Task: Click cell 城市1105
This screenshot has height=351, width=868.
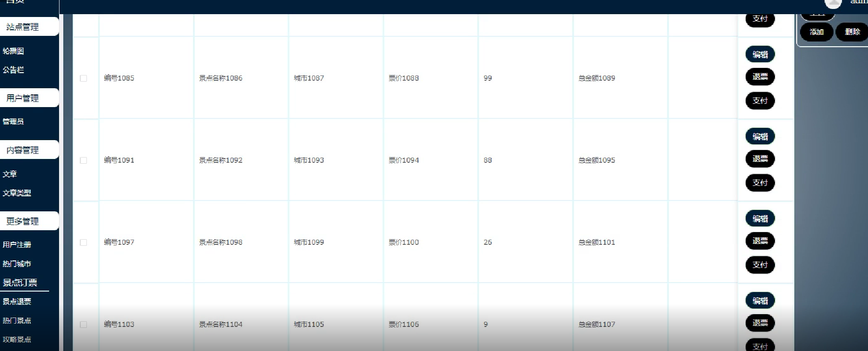Action: click(x=309, y=325)
